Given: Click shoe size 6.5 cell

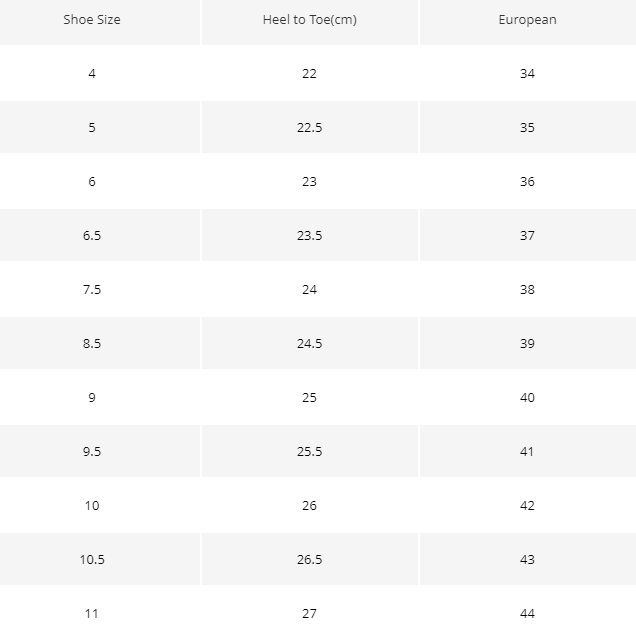Looking at the screenshot, I should (92, 235).
